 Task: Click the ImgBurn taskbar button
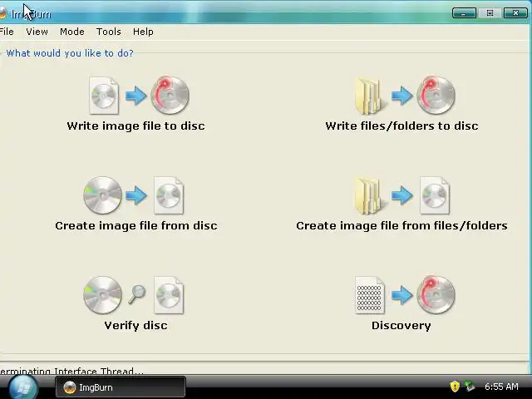(121, 387)
